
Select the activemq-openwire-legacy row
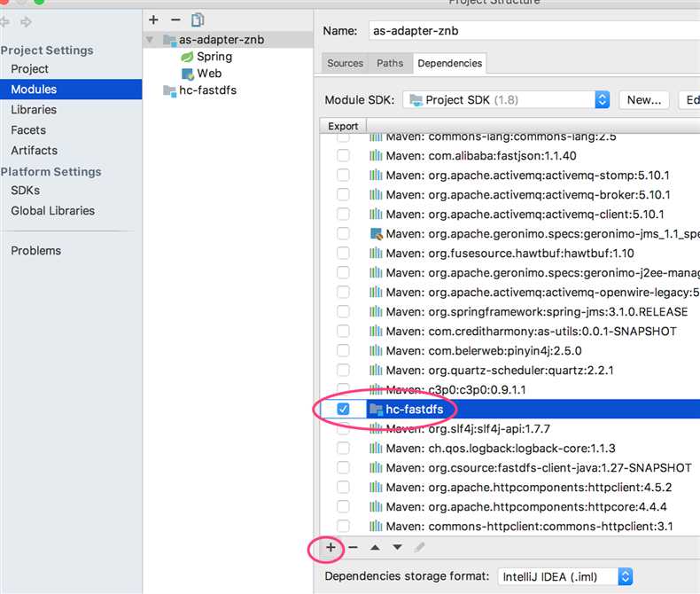point(509,292)
